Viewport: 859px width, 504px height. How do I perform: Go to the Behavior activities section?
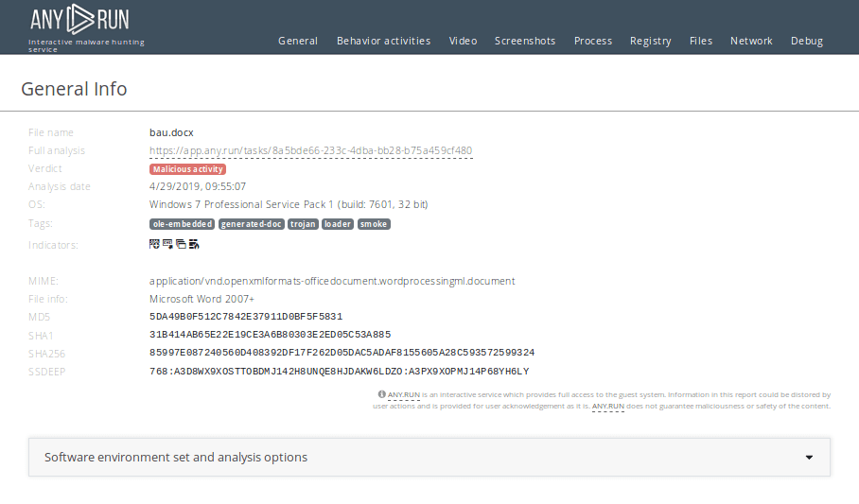pyautogui.click(x=383, y=41)
